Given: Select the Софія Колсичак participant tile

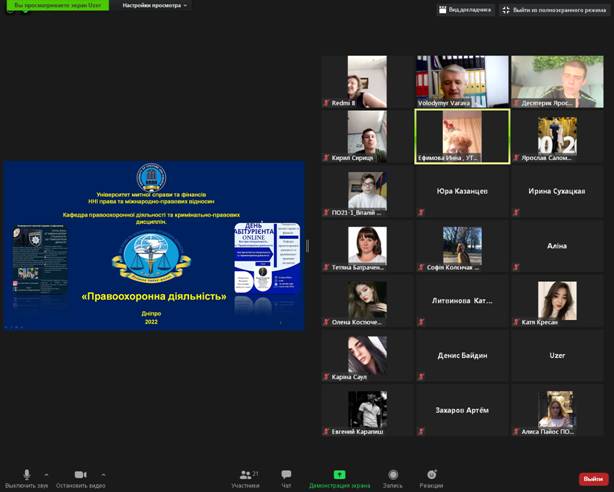Looking at the screenshot, I should (462, 246).
